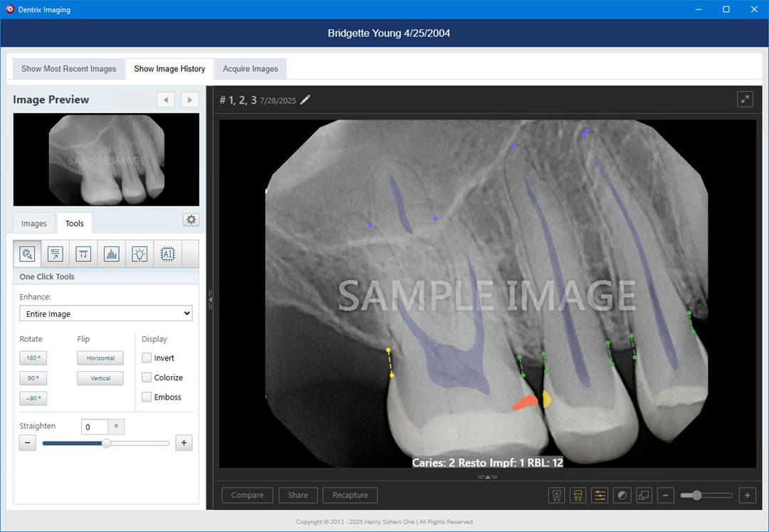Viewport: 769px width, 532px height.
Task: Open the lightbulb brightness tool icon
Action: [x=140, y=254]
